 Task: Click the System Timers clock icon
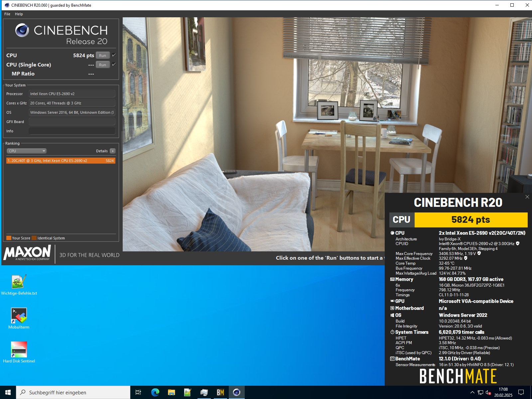(392, 332)
